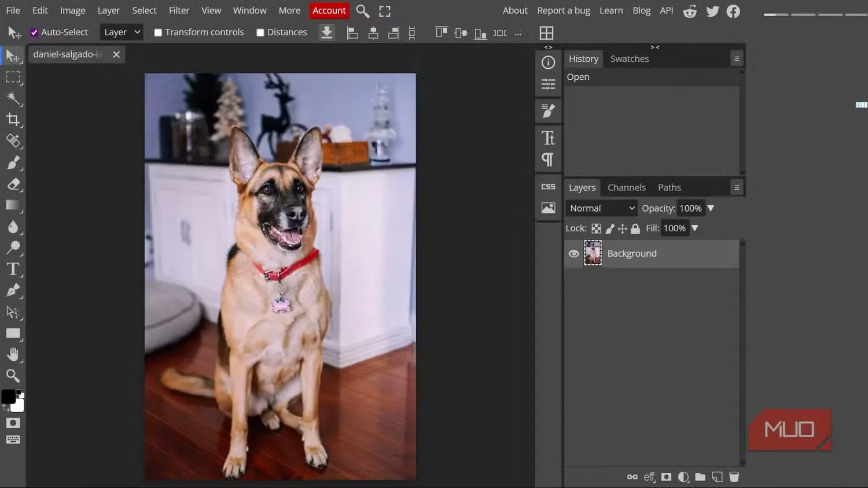Create a new folder in Layers panel
The width and height of the screenshot is (868, 488).
700,477
